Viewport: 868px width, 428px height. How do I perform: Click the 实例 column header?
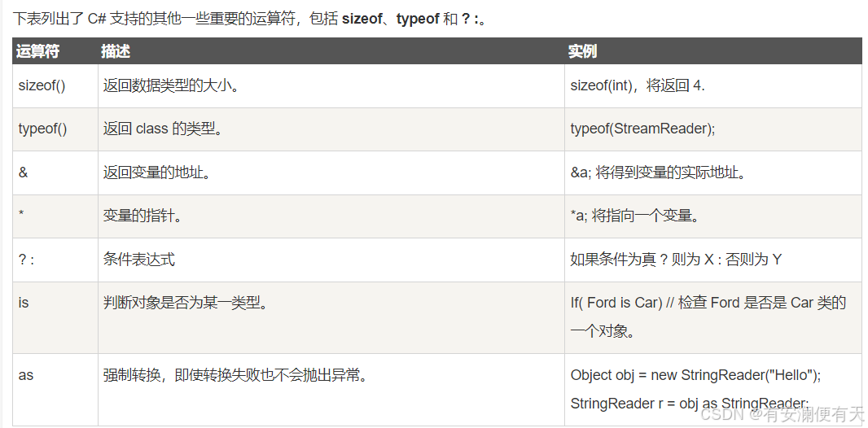(x=582, y=51)
